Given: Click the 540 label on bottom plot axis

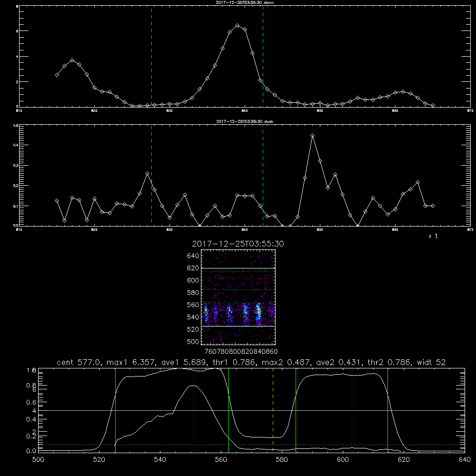Looking at the screenshot, I should tap(160, 460).
